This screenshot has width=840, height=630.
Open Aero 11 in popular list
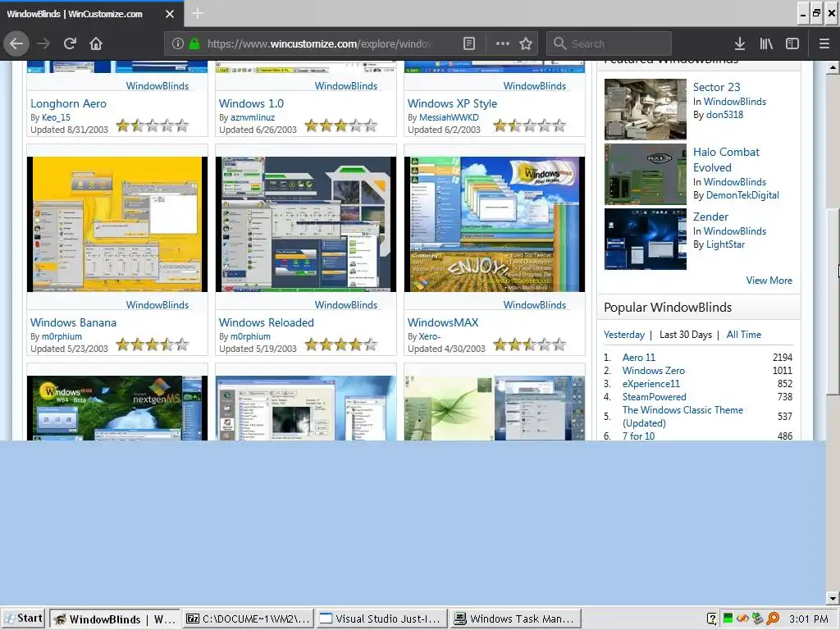click(x=638, y=358)
